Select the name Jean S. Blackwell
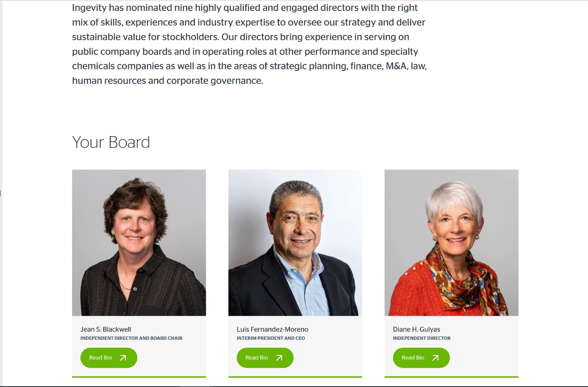 click(x=106, y=330)
